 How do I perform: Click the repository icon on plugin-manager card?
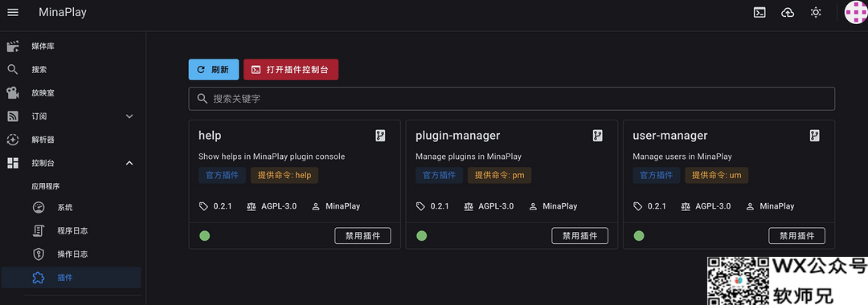tap(597, 136)
